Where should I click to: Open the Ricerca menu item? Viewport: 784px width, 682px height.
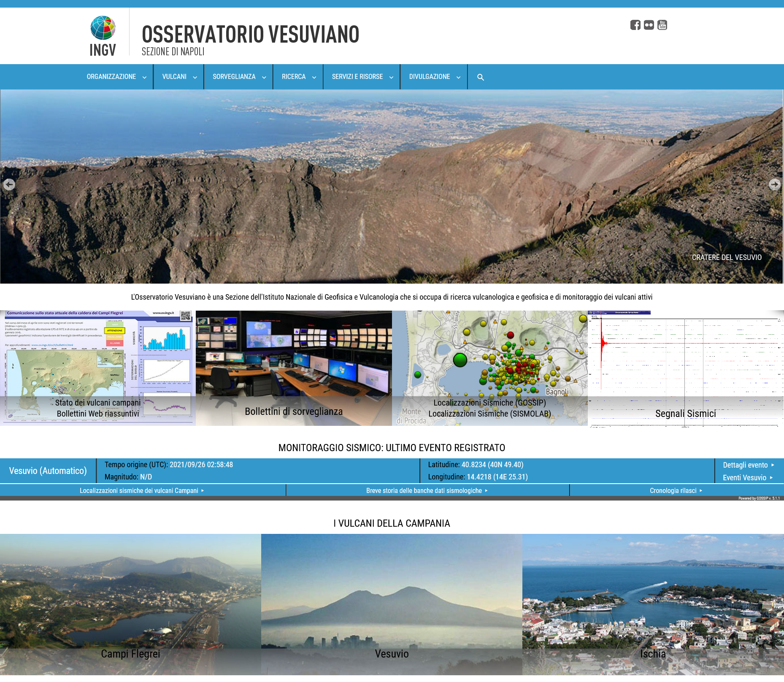(294, 77)
